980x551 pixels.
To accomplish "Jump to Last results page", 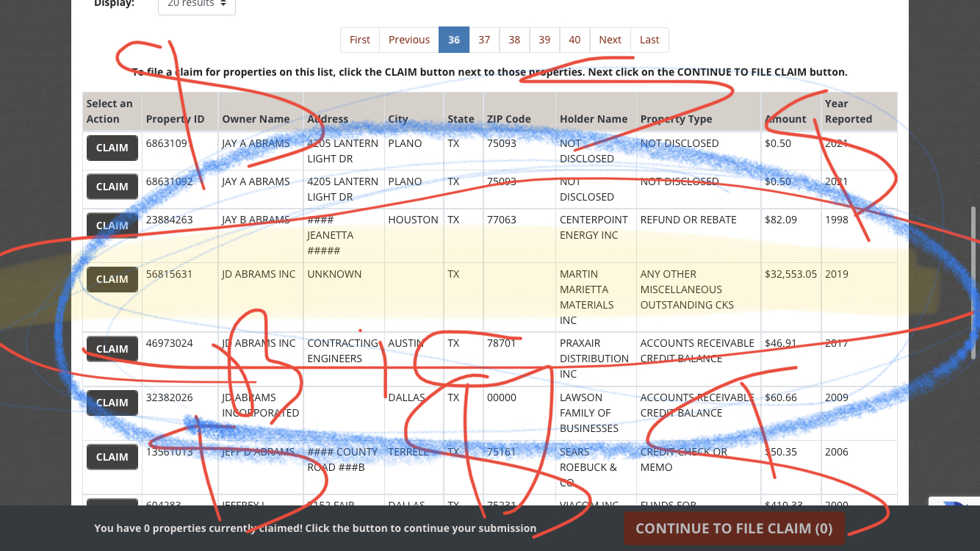I will coord(649,40).
